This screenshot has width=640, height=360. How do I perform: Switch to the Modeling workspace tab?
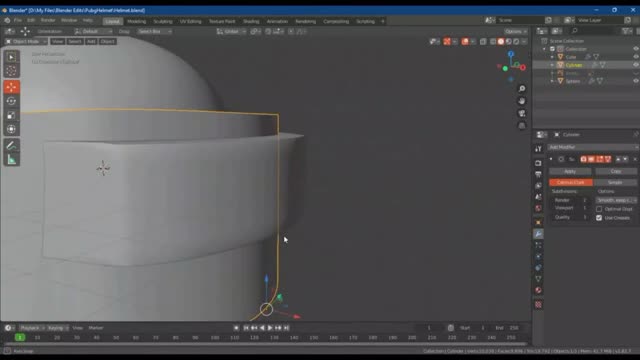click(x=136, y=21)
